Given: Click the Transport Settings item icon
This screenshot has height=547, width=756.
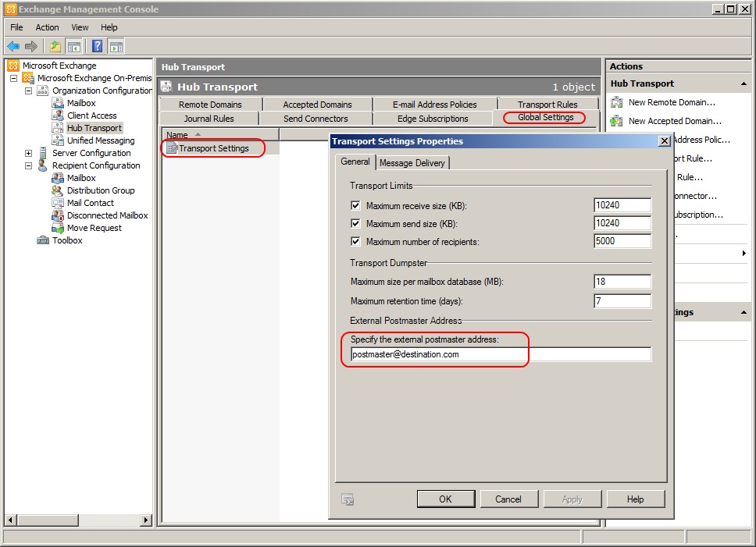Looking at the screenshot, I should point(172,148).
